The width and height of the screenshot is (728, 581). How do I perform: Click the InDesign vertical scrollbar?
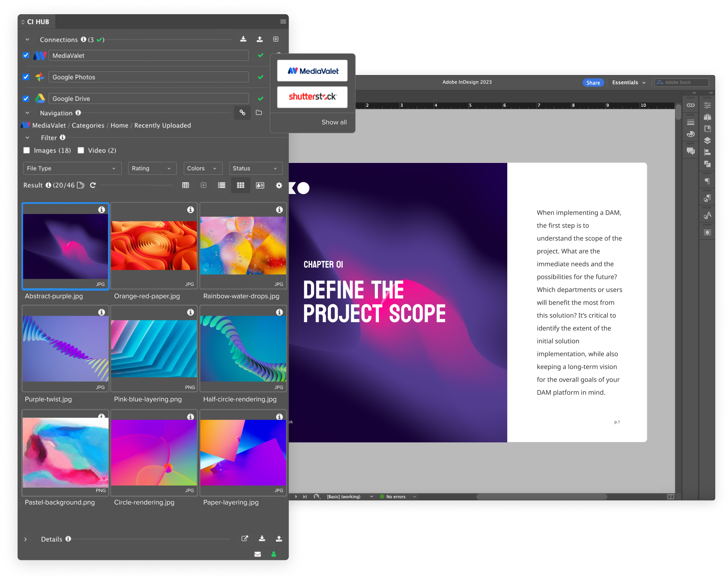pos(678,112)
